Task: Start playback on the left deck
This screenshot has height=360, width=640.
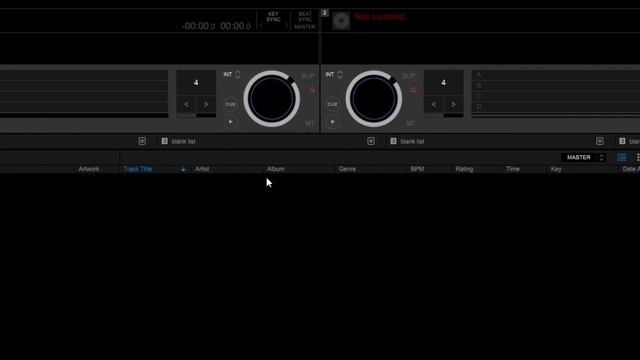Action: (231, 122)
